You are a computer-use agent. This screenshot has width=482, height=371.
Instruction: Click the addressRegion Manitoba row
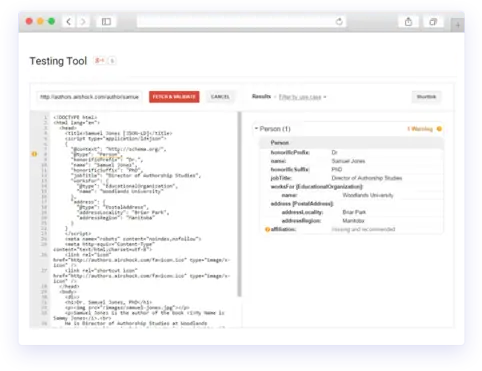pos(352,221)
